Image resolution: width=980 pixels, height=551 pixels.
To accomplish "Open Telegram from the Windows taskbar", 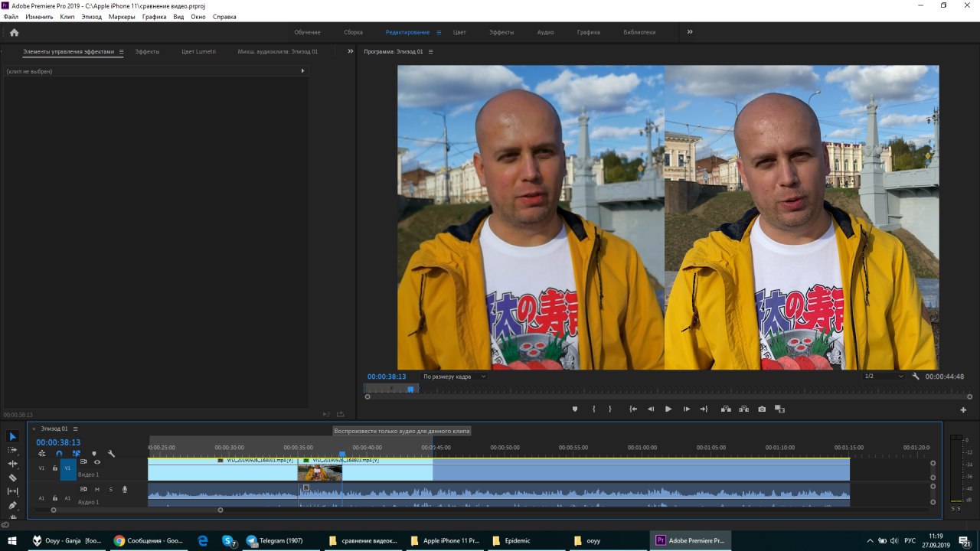I will tap(276, 540).
